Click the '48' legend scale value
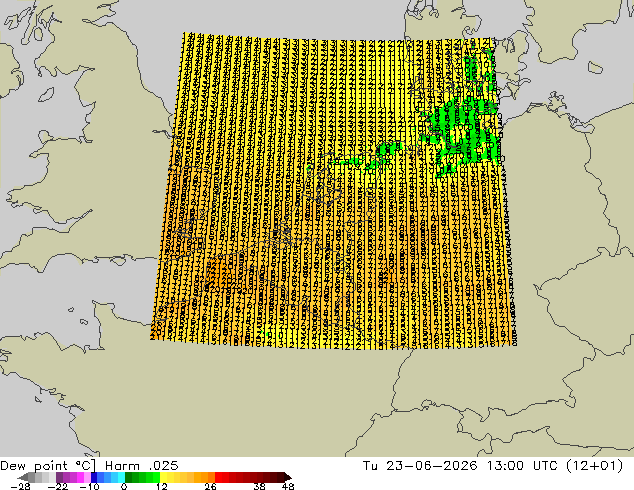The width and height of the screenshot is (634, 490). [288, 486]
